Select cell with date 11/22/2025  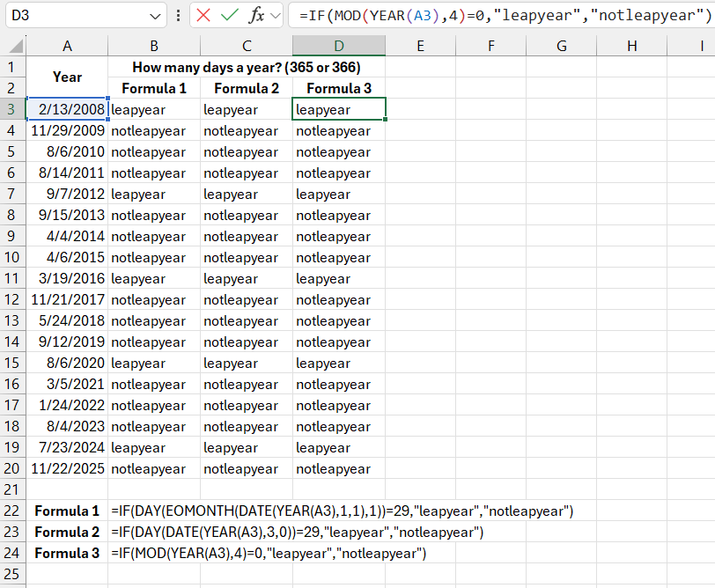67,468
